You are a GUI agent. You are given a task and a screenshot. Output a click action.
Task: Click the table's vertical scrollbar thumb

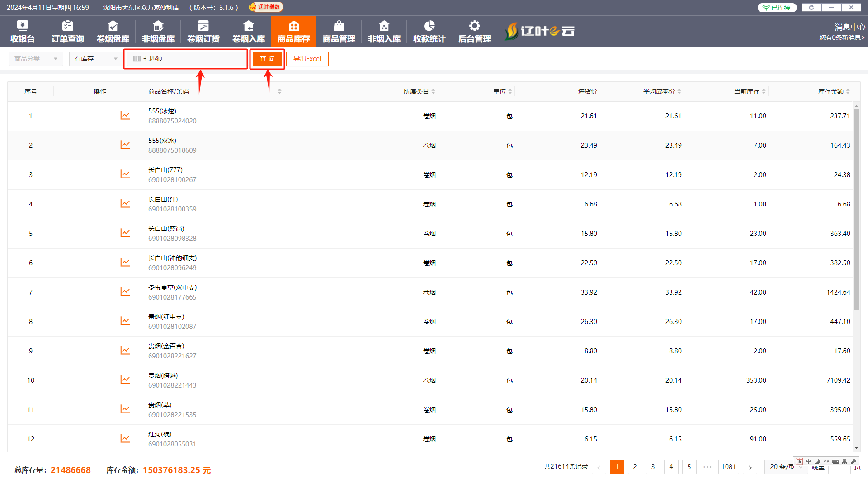click(856, 210)
